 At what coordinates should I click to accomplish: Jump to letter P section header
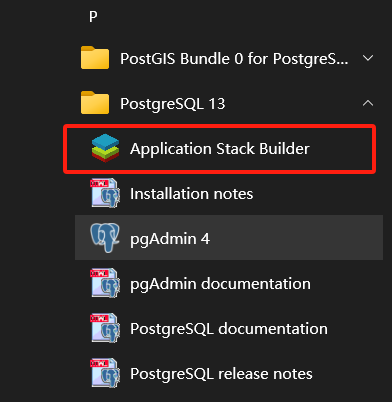coord(93,17)
